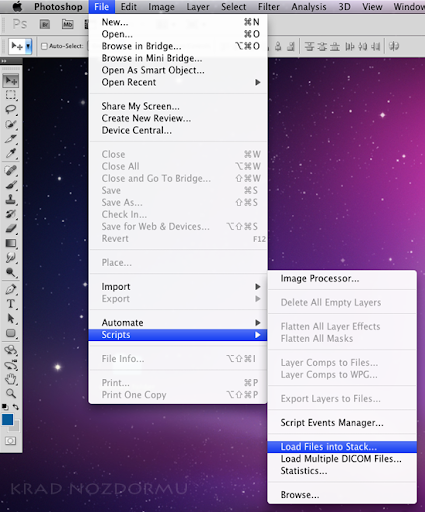The width and height of the screenshot is (425, 512).
Task: Select the Horizontal Type tool
Action: click(11, 304)
